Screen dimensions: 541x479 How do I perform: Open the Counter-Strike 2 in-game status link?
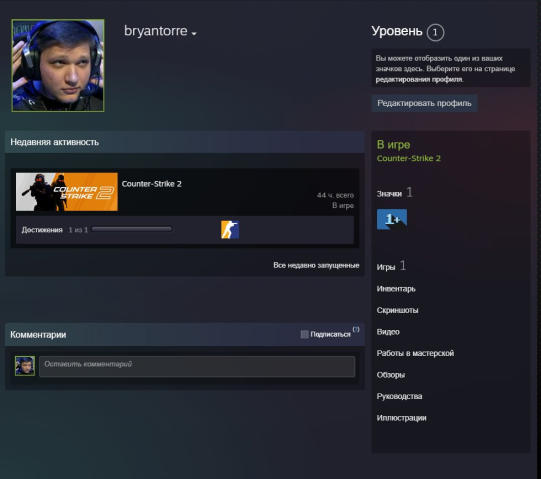(409, 158)
